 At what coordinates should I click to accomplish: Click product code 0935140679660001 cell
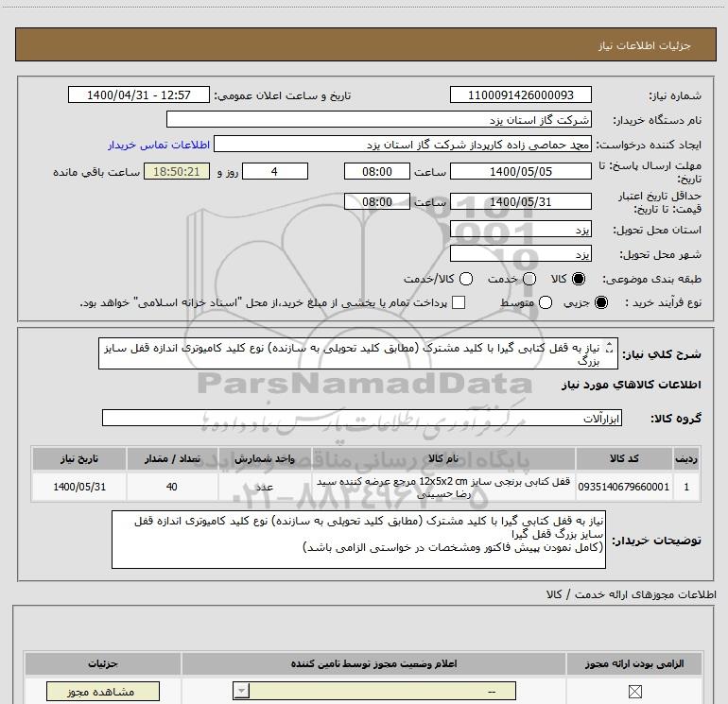coord(624,487)
